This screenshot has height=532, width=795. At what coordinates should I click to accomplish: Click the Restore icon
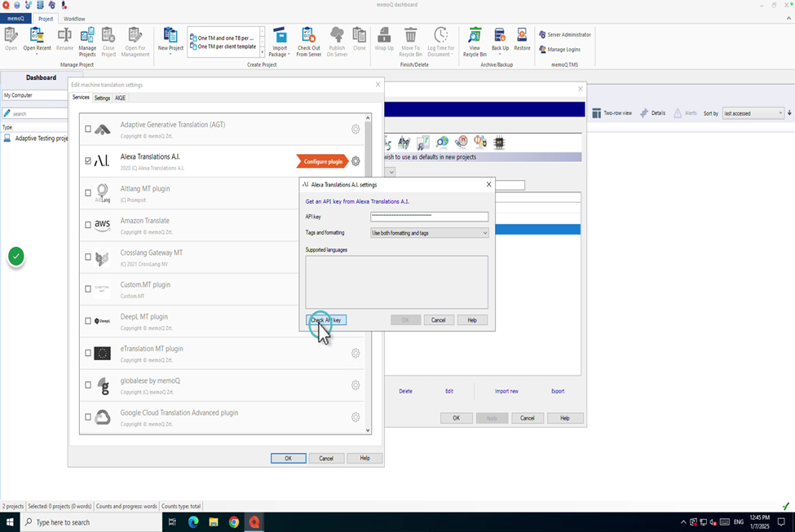[522, 39]
